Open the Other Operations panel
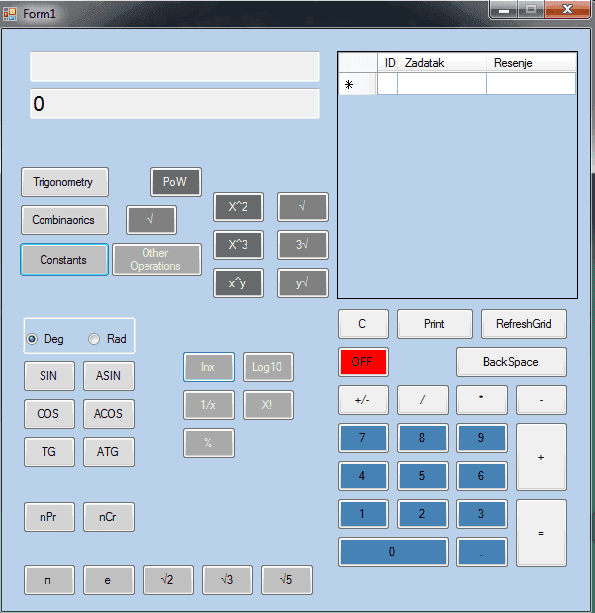The image size is (595, 613). pos(157,260)
